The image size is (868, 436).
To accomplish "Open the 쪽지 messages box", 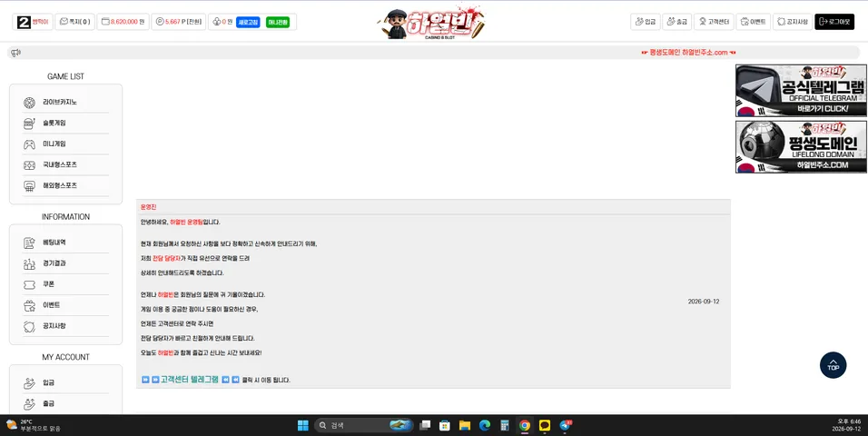I will [74, 22].
